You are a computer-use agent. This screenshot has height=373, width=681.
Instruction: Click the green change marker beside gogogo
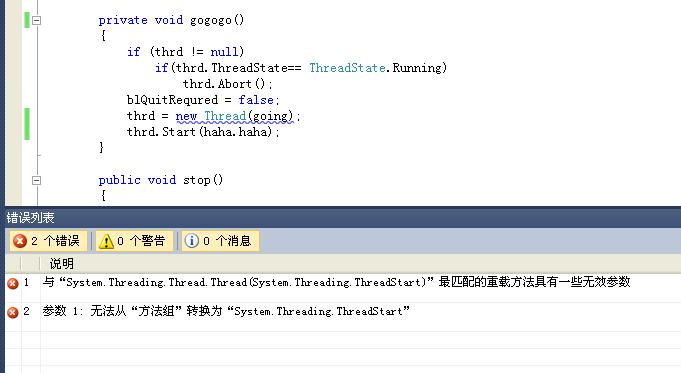[x=27, y=20]
